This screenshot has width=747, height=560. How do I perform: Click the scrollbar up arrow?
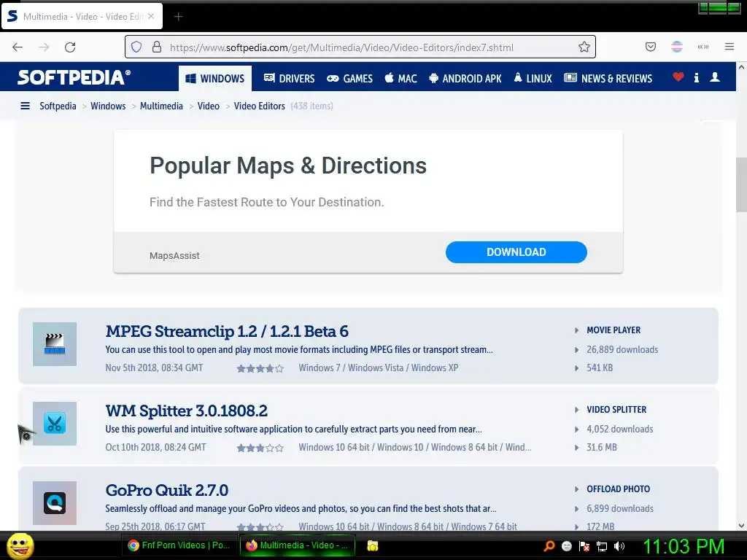[741, 67]
